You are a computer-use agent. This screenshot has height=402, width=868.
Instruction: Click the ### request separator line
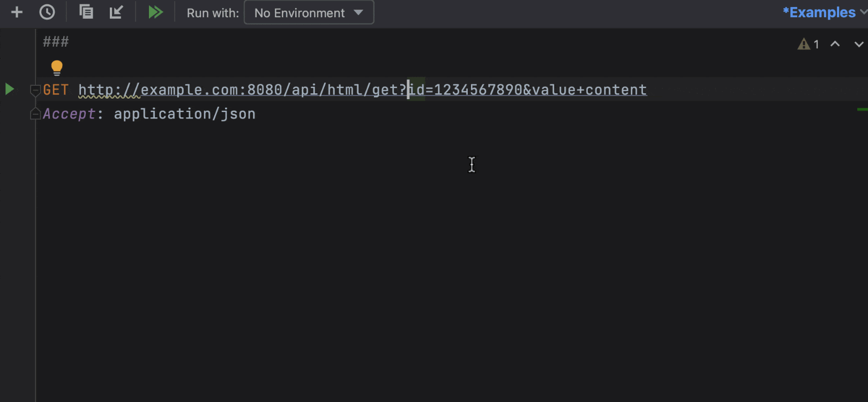pos(56,42)
